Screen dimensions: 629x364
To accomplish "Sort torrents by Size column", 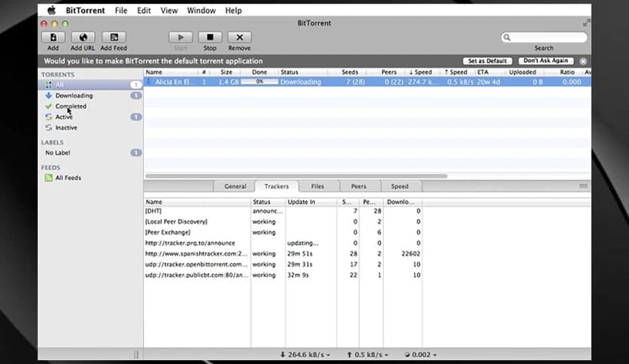I will coord(226,72).
